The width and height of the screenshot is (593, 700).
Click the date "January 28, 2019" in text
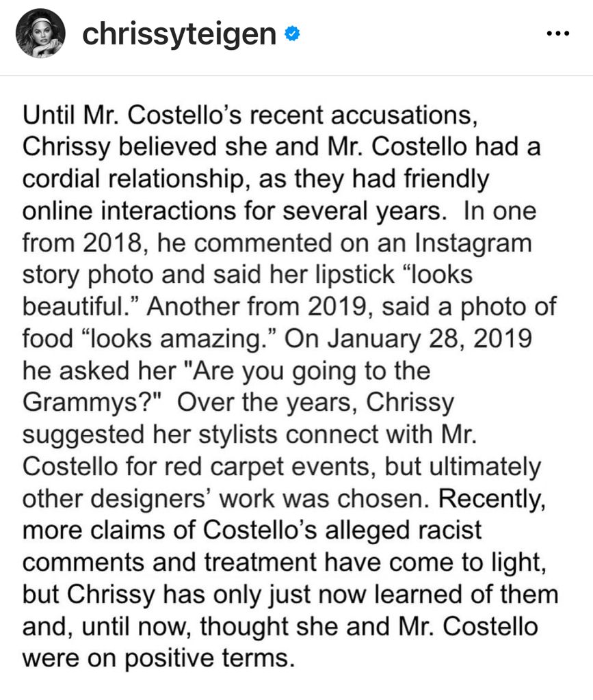point(429,339)
